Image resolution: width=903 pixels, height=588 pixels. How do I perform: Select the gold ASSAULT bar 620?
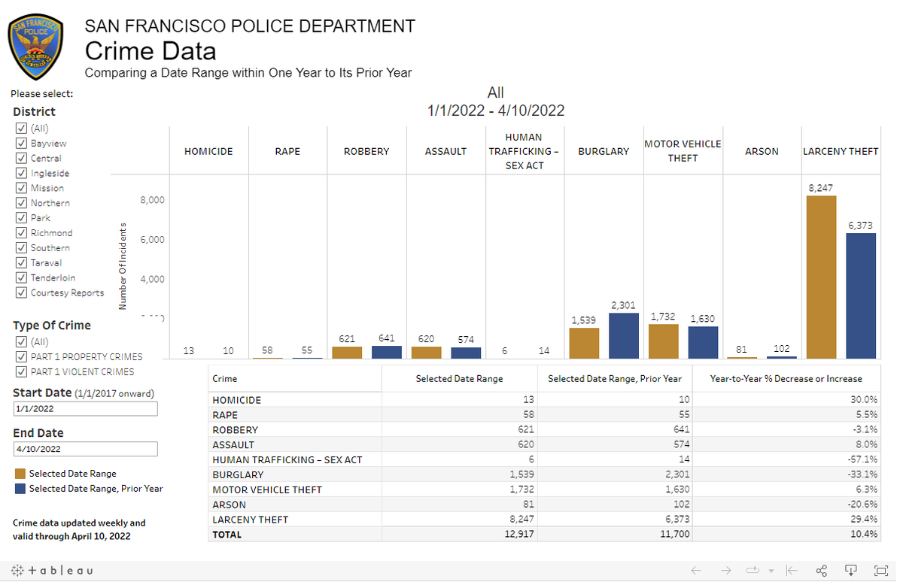(x=426, y=353)
